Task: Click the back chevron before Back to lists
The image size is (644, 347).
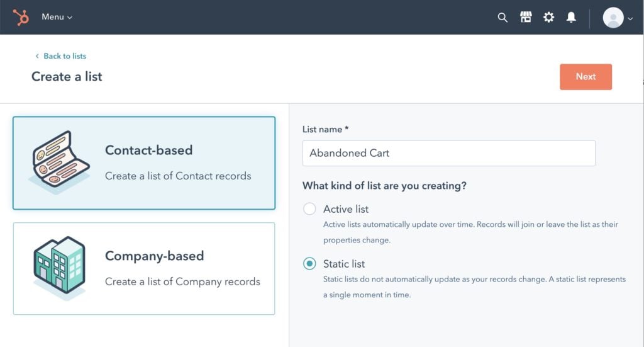Action: pyautogui.click(x=37, y=56)
